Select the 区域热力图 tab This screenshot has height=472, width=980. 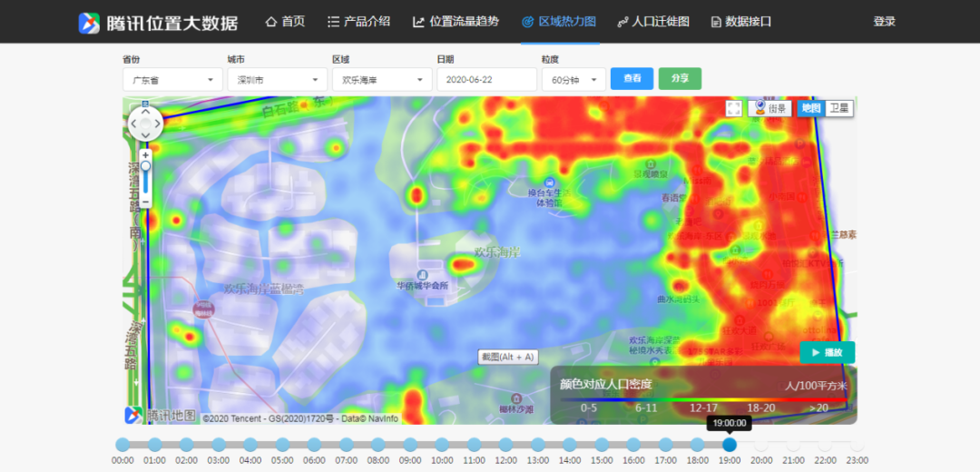tap(559, 22)
